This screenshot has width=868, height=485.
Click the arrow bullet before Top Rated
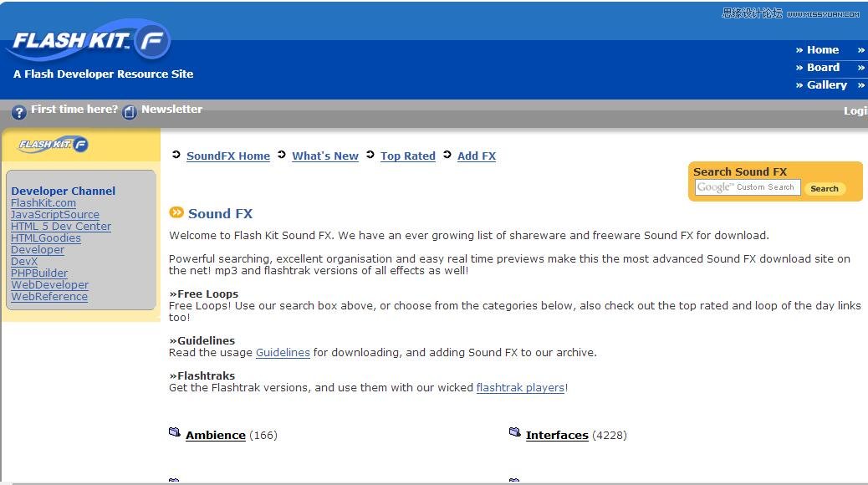pyautogui.click(x=370, y=155)
